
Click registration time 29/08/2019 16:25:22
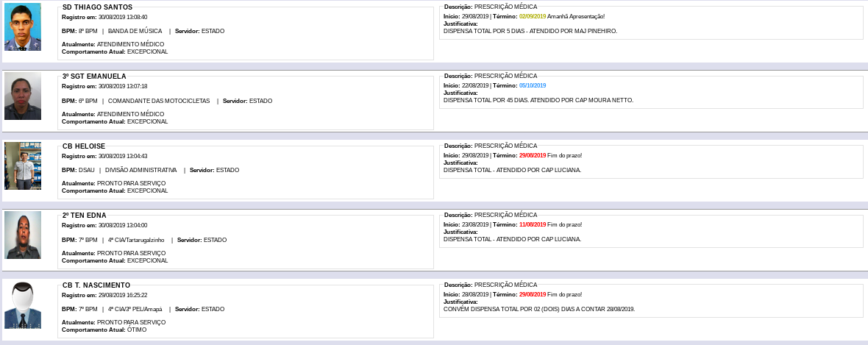coord(123,295)
